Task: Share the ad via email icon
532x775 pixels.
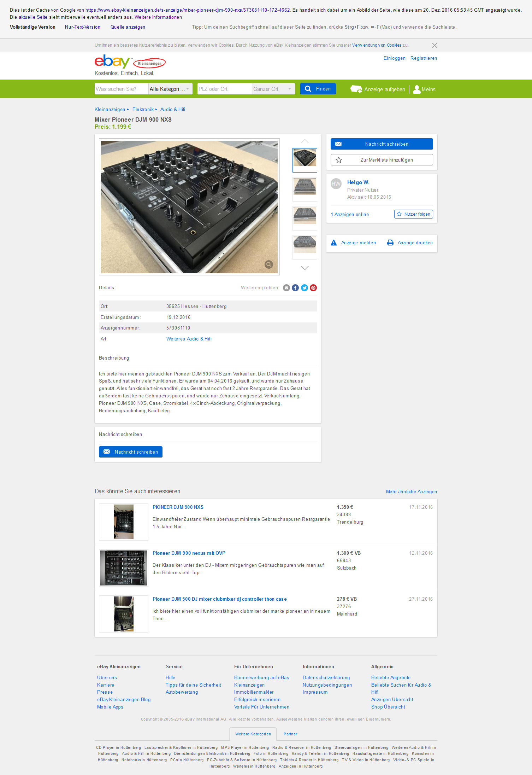Action: point(286,288)
